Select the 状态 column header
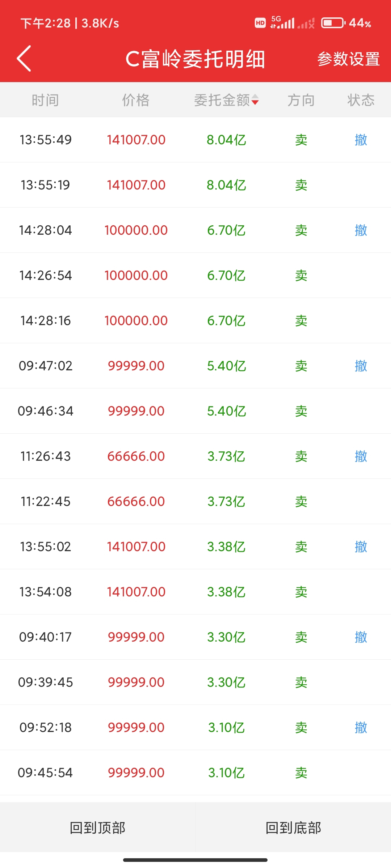The width and height of the screenshot is (391, 868). [361, 100]
